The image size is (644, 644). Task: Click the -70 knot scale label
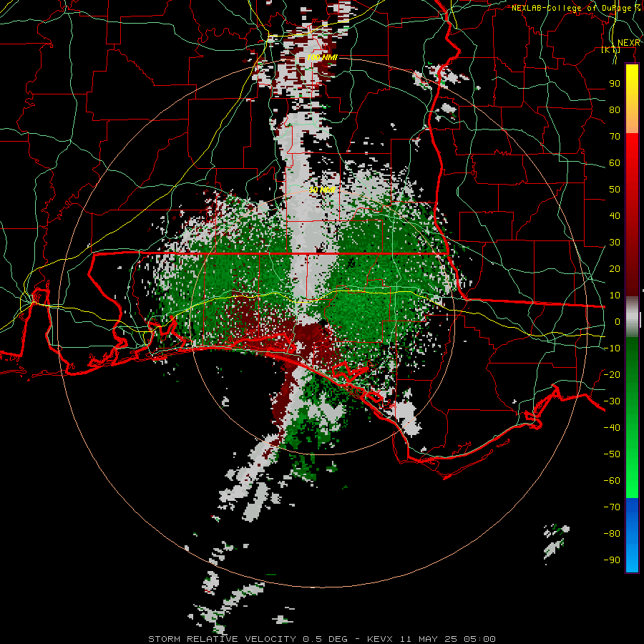612,507
